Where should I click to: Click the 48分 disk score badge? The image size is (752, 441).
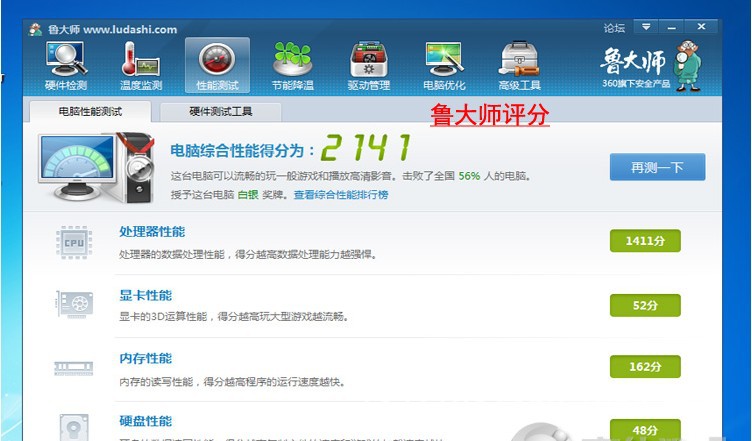tap(645, 430)
